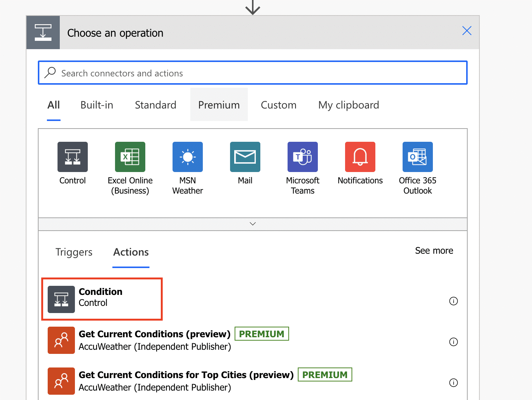Open the Excel Online (Business) connector
The width and height of the screenshot is (532, 400).
[130, 157]
